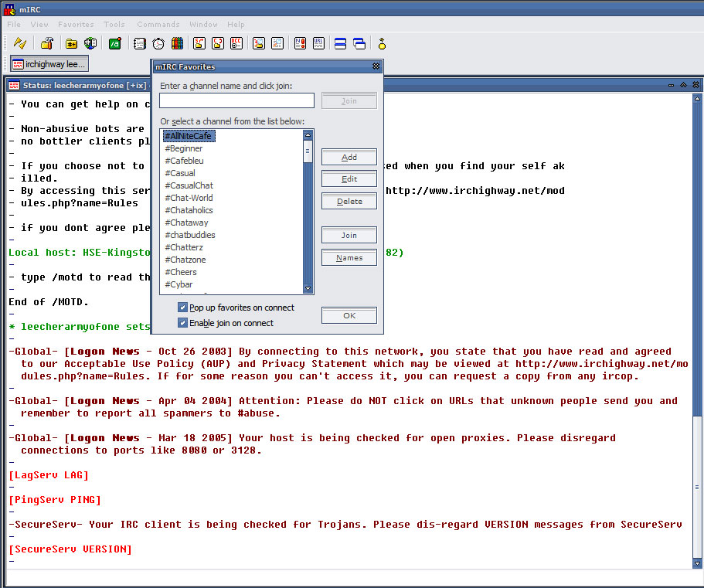Open the URLs List toolbar icon
The width and height of the screenshot is (704, 588).
pyautogui.click(x=318, y=43)
